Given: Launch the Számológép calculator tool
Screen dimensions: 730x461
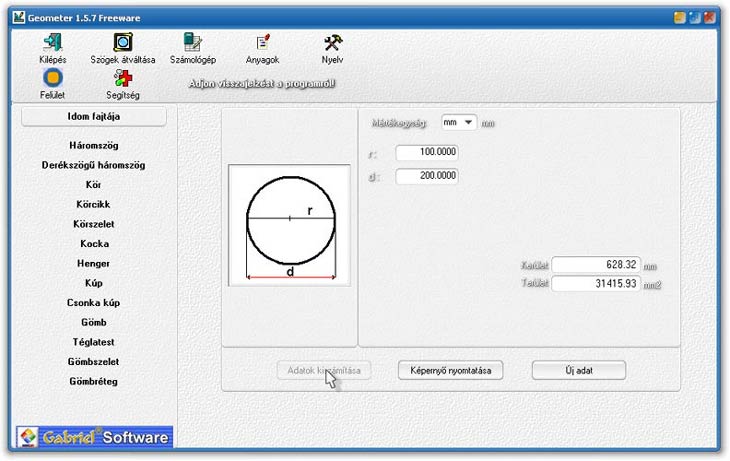Looking at the screenshot, I should pos(192,42).
